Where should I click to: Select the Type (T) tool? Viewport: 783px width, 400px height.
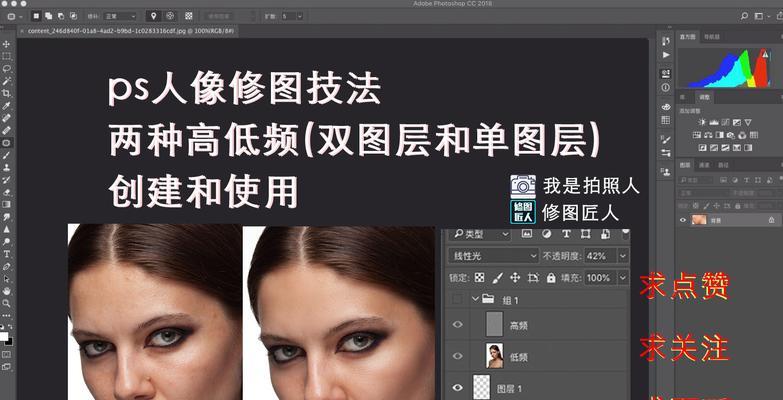tap(7, 254)
